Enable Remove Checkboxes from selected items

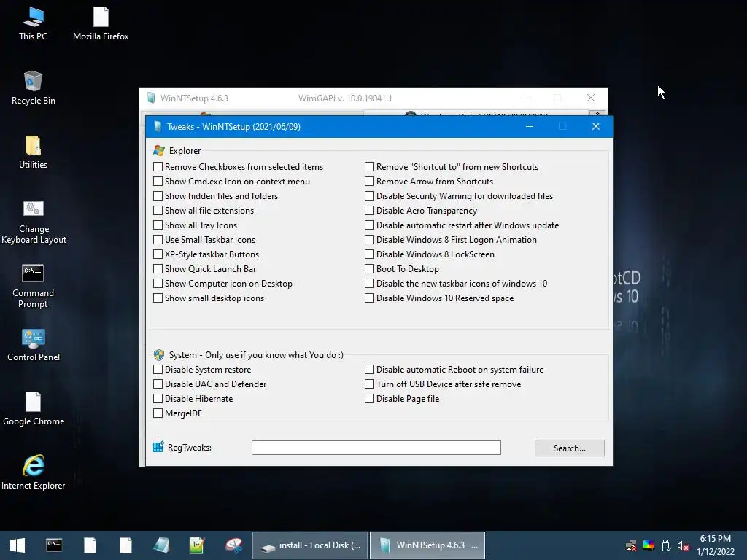pyautogui.click(x=158, y=167)
